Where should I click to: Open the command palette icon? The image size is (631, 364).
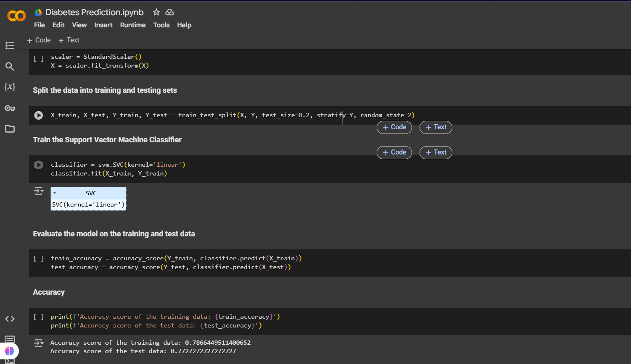coord(10,339)
